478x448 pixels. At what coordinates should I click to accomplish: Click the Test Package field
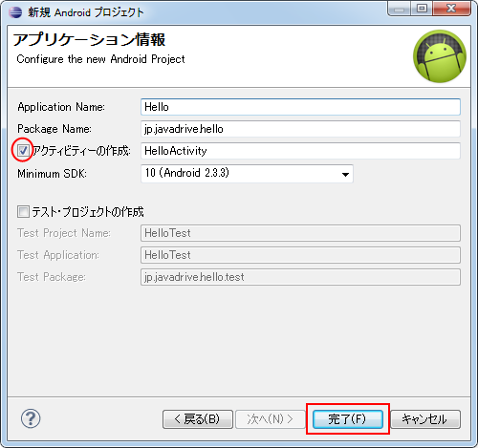point(300,277)
